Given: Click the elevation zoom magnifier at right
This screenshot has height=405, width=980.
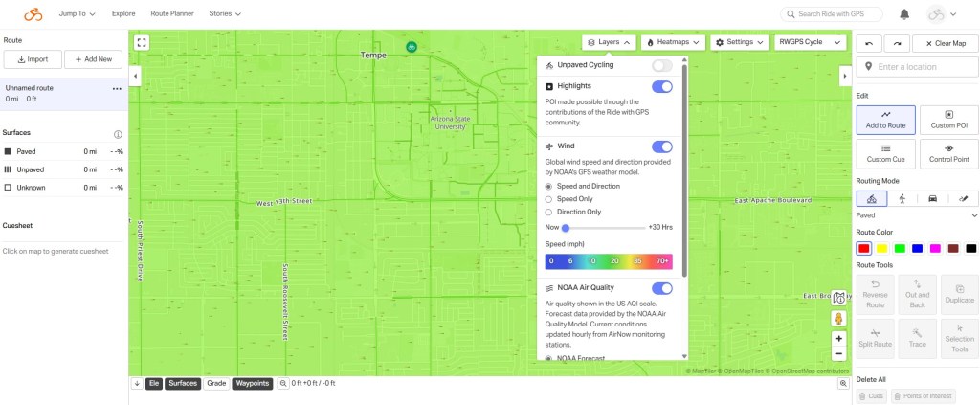Looking at the screenshot, I should tap(843, 383).
